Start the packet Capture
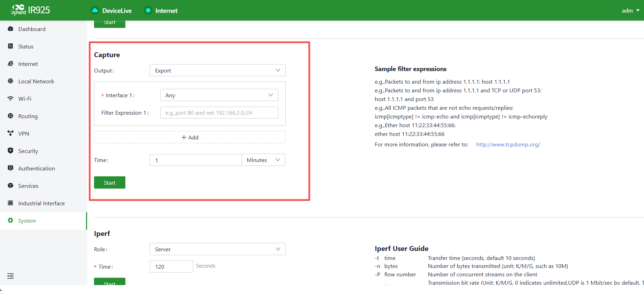This screenshot has width=644, height=291. [x=110, y=183]
